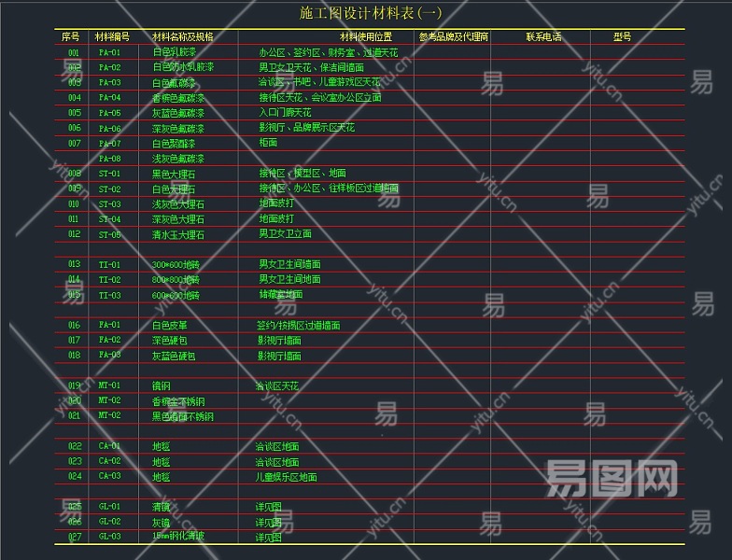Select code PA-07
This screenshot has width=732, height=560.
[x=110, y=144]
